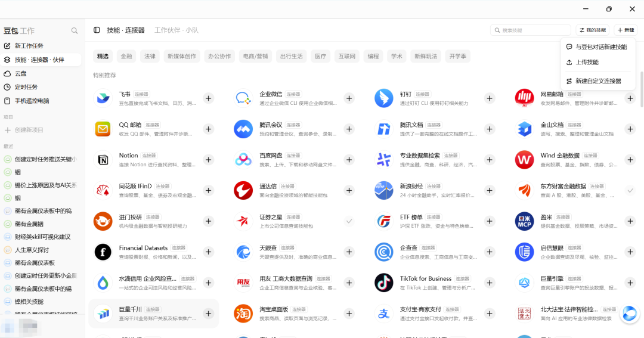Click the 天眼查 connector icon
This screenshot has width=644, height=338.
[x=243, y=252]
